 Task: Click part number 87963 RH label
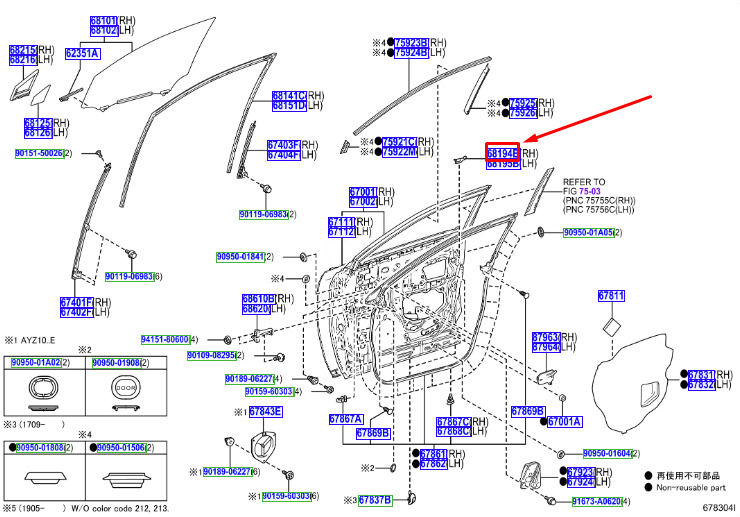[546, 337]
